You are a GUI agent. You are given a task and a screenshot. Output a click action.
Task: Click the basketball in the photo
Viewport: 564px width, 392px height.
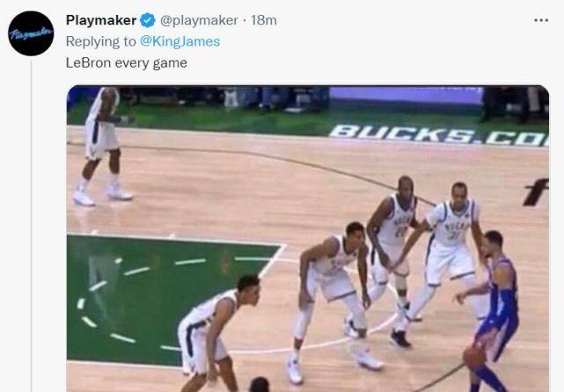[x=474, y=357]
